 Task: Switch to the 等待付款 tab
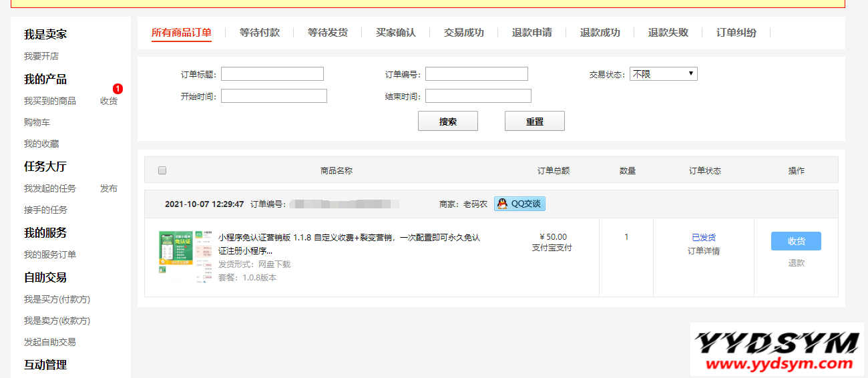click(260, 32)
